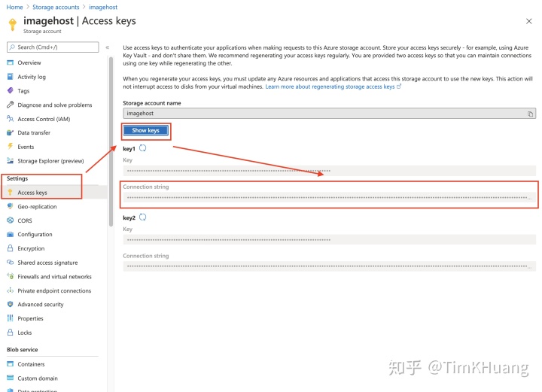
Task: Open the Encryption settings entry
Action: 31,248
